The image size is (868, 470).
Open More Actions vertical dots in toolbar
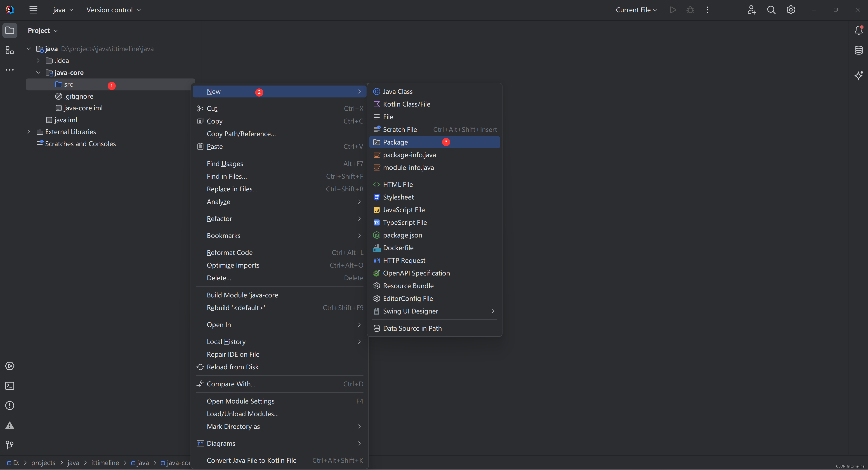coord(708,10)
